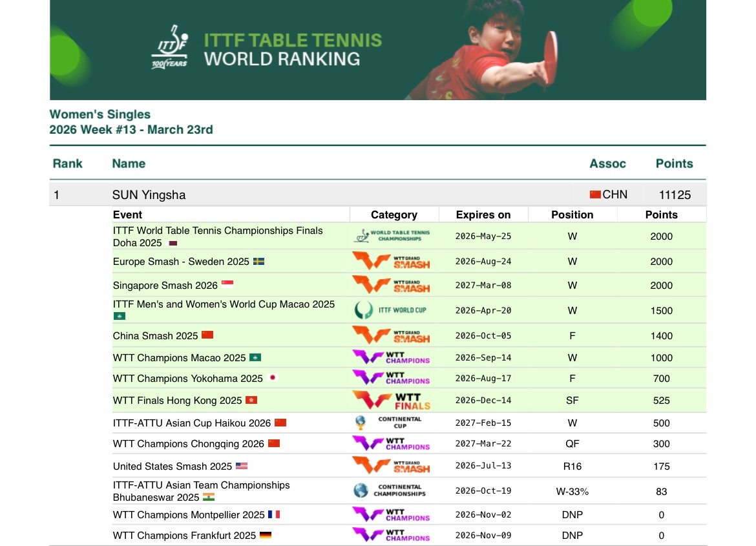Click the ITTF World Table Tennis Championships Finals event name
Image resolution: width=756 pixels, height=546 pixels.
(218, 236)
